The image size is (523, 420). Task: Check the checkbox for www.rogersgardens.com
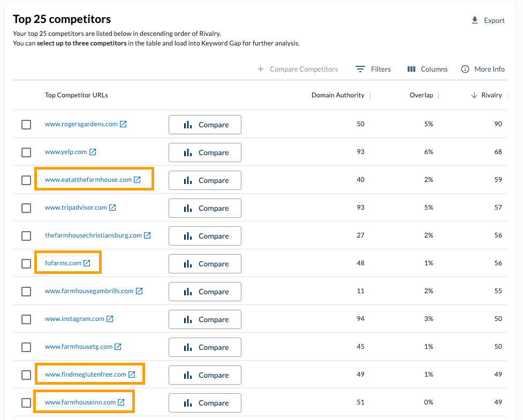click(26, 125)
